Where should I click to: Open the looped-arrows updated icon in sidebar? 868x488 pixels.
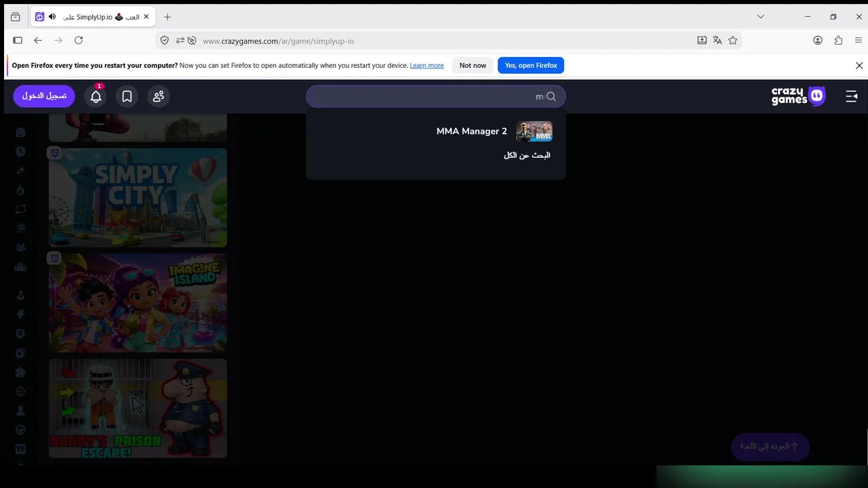pyautogui.click(x=20, y=209)
